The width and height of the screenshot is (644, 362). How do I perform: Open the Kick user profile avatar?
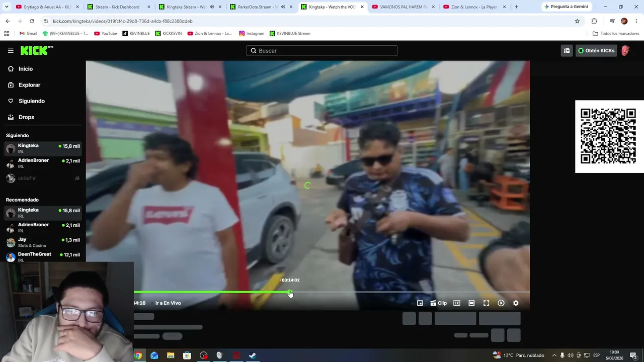(x=625, y=51)
